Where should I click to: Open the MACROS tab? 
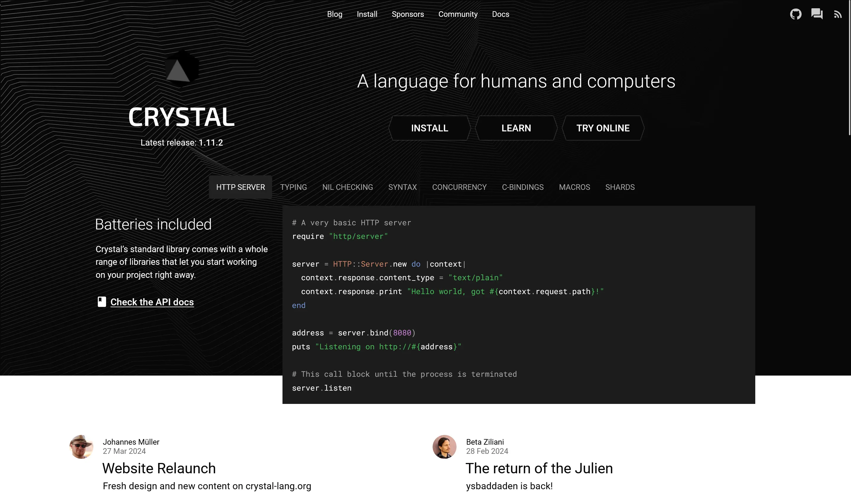click(x=574, y=187)
